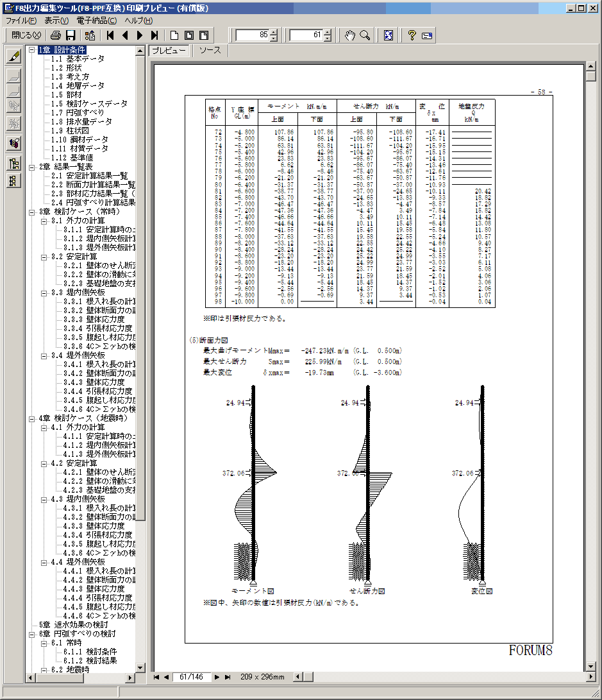Screen dimensions: 602x700
Task: Click the fit-to-window icon
Action: coord(389,35)
